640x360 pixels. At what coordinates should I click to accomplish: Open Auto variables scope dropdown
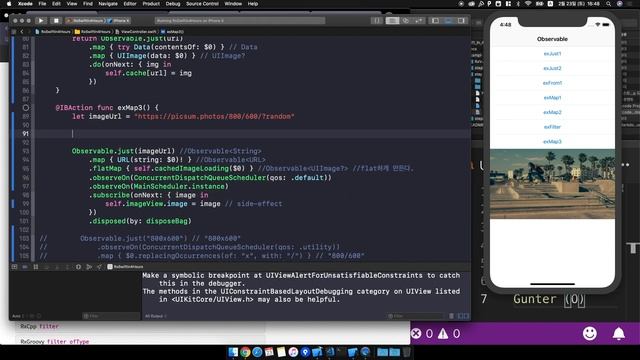(x=19, y=316)
